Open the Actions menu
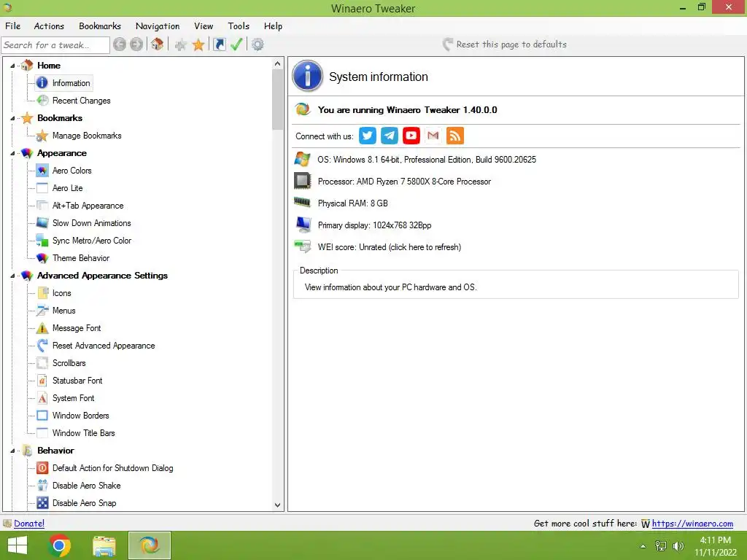Viewport: 747px width, 560px height. click(49, 26)
